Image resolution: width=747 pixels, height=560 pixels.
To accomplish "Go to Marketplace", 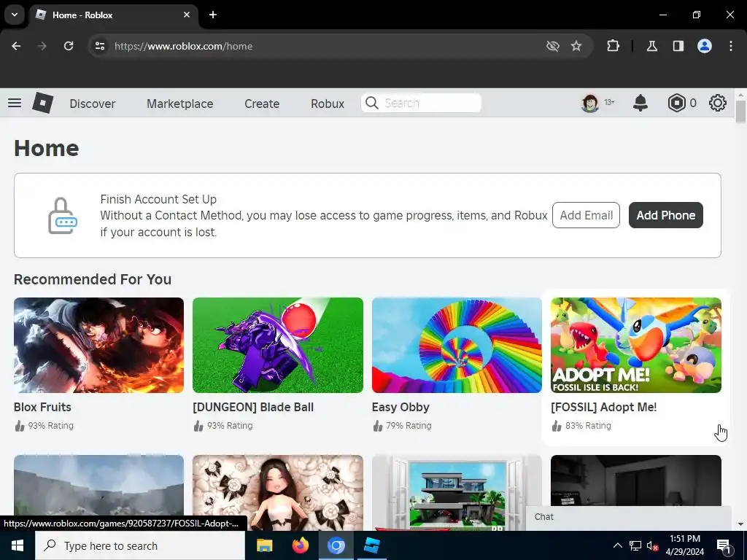I will point(180,104).
